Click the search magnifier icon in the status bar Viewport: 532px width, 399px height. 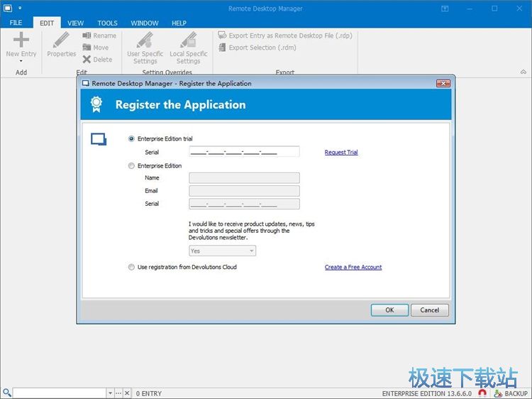(7, 393)
